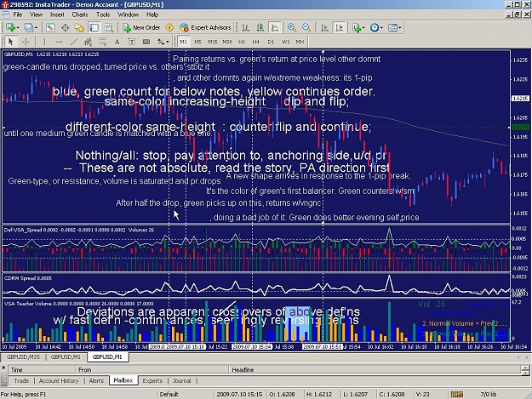Click the connection status bars indicator
The image size is (532, 399).
457,394
